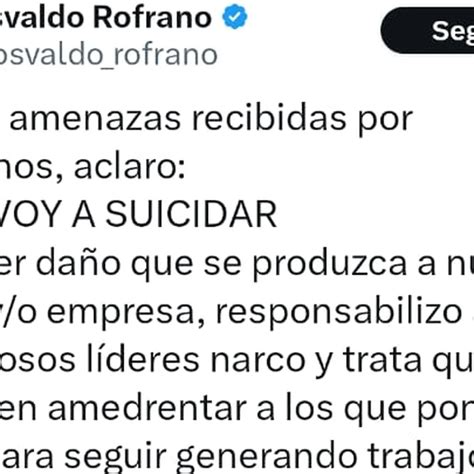Click the word 'recibidas' in the first line

click(269, 118)
